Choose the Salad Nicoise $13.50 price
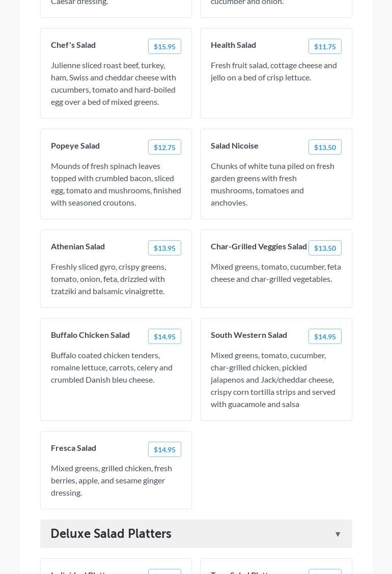The height and width of the screenshot is (574, 392). pos(325,147)
